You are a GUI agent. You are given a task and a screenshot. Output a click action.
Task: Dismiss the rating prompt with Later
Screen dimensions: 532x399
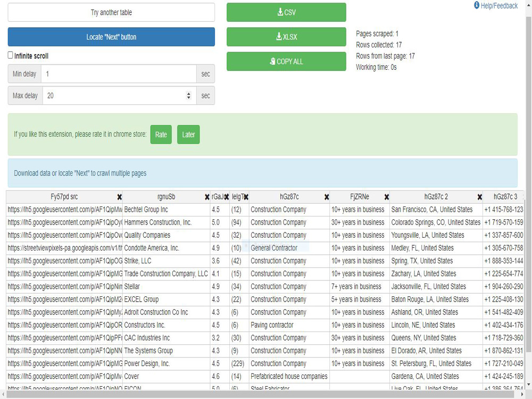(188, 135)
